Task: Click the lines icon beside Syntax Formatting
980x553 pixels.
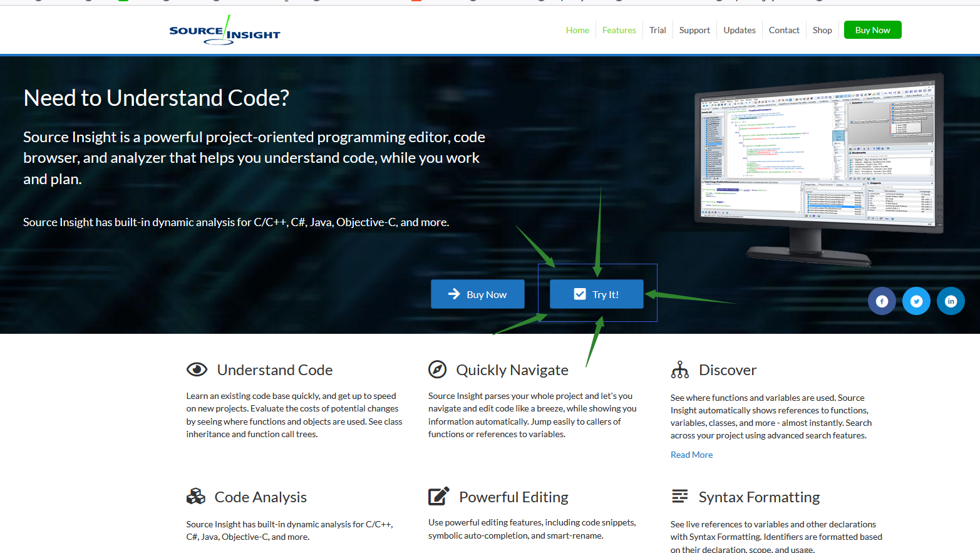Action: (679, 496)
